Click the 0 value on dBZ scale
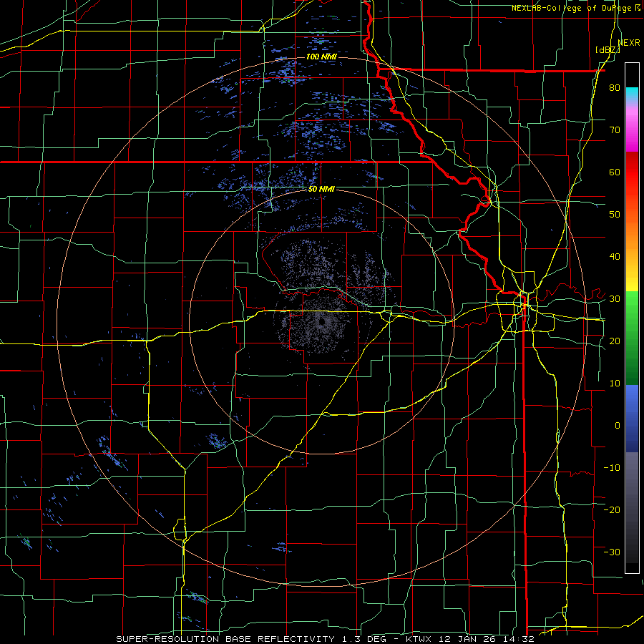This screenshot has height=644, width=644. point(618,426)
